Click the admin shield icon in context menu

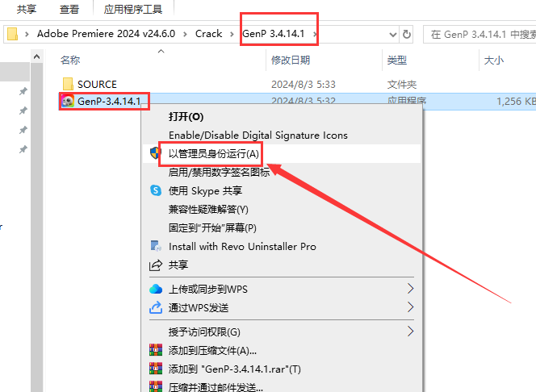pos(156,153)
